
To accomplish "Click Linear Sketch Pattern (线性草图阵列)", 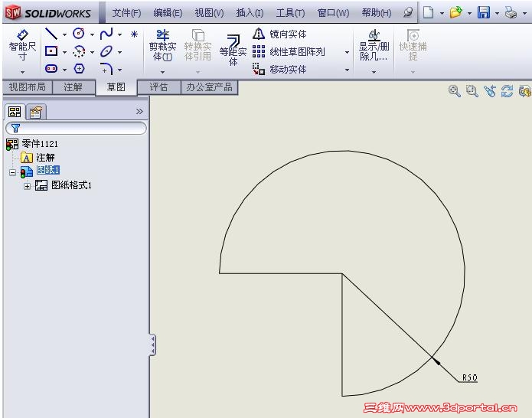I will (x=289, y=51).
